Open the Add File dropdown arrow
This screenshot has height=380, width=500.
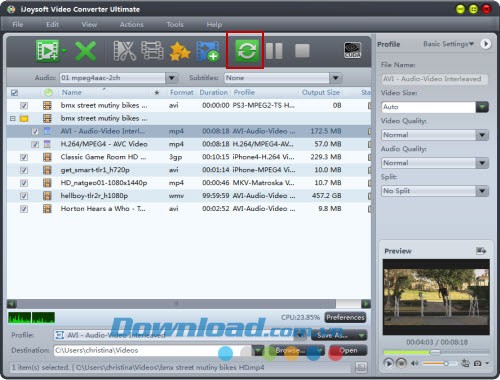64,51
